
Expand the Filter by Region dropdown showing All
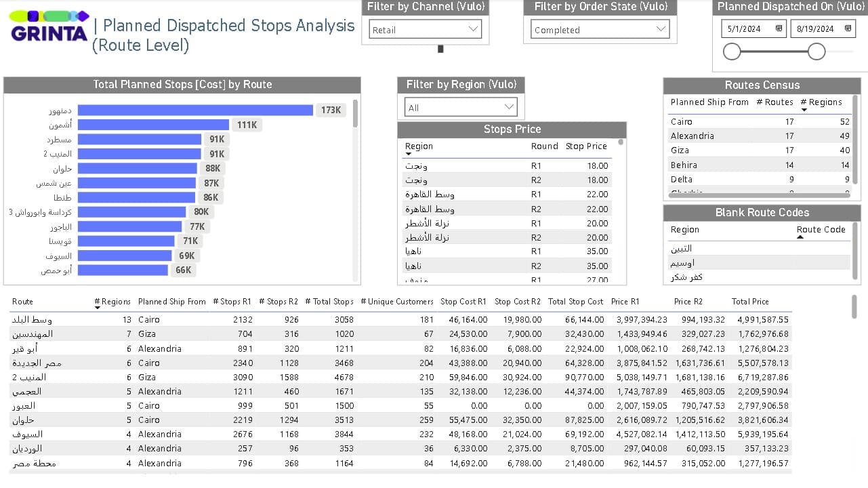point(461,107)
